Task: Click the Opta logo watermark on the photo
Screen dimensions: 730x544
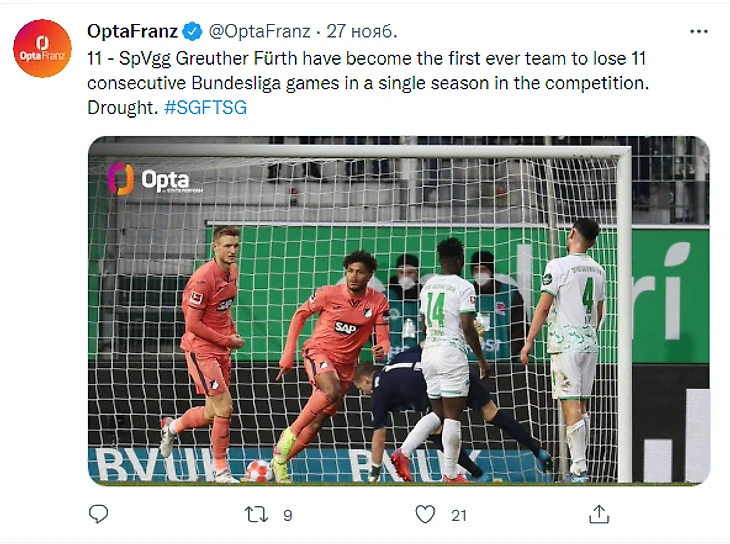Action: [155, 180]
